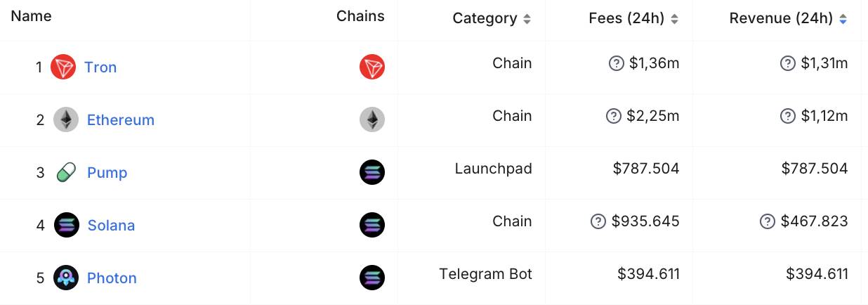Click the Ethereum diamond icon next to its name

[66, 120]
